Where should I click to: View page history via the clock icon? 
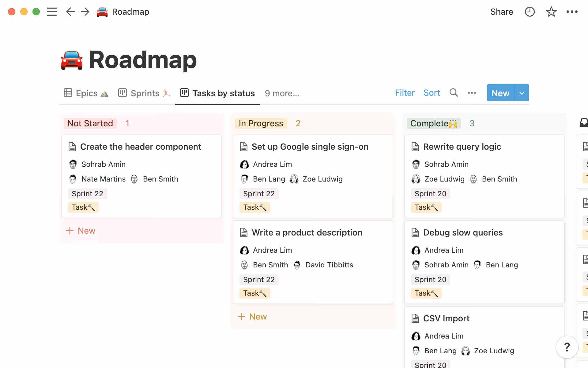point(530,12)
